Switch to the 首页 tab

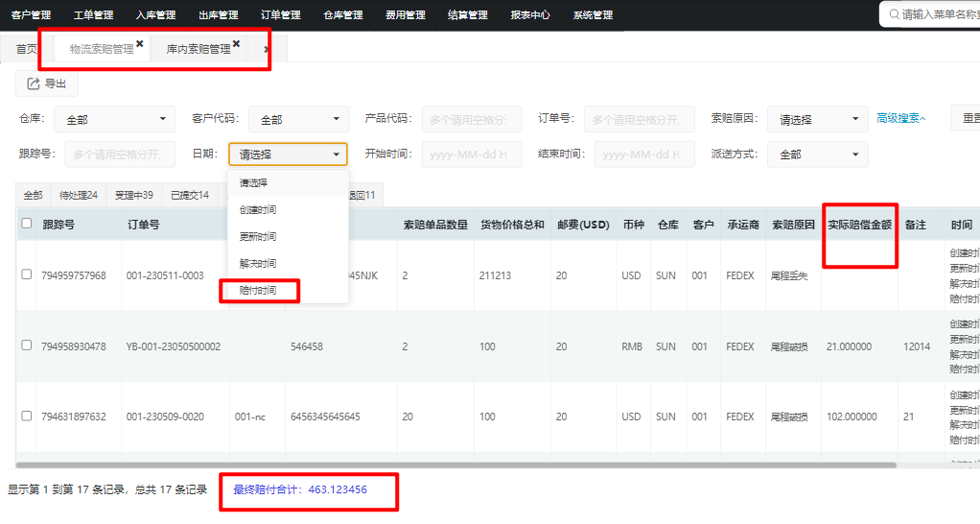(26, 49)
